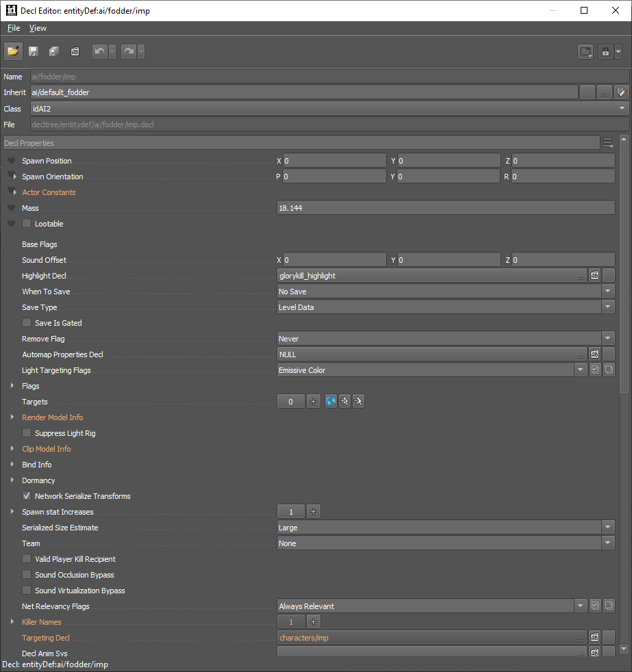Toggle the Save Is Gated checkbox

pos(27,323)
